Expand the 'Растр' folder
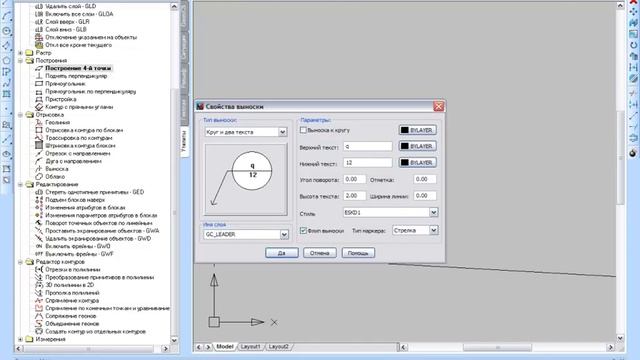 click(x=20, y=53)
